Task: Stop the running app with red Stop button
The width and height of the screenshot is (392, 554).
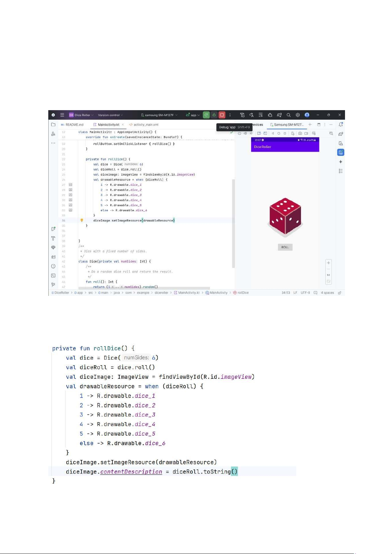Action: tap(222, 115)
